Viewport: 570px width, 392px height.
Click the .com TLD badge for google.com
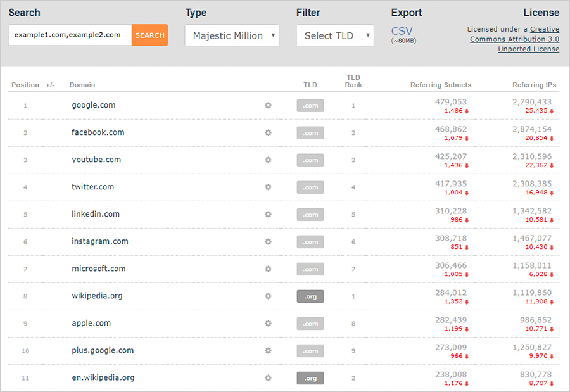(310, 106)
